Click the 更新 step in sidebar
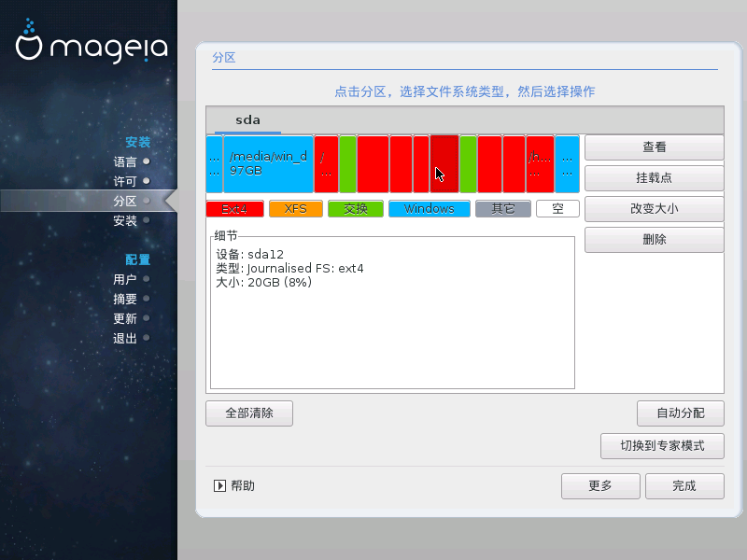This screenshot has width=747, height=560. [125, 318]
